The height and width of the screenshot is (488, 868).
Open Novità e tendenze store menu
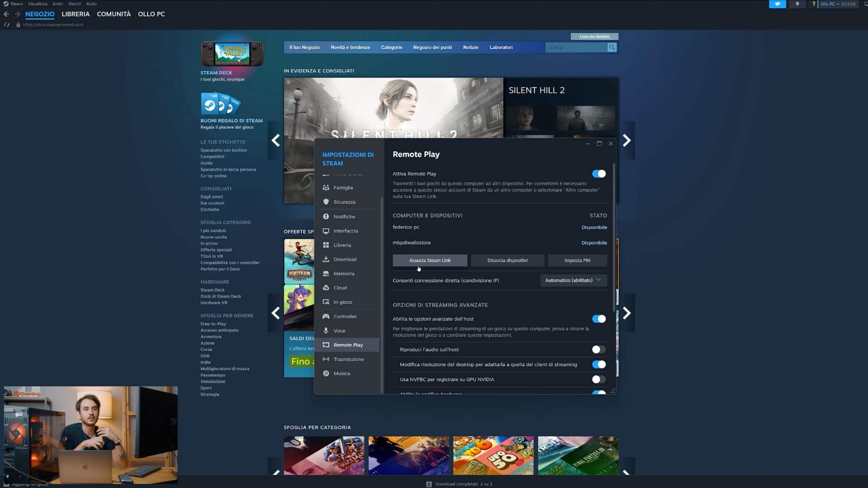[x=350, y=47]
